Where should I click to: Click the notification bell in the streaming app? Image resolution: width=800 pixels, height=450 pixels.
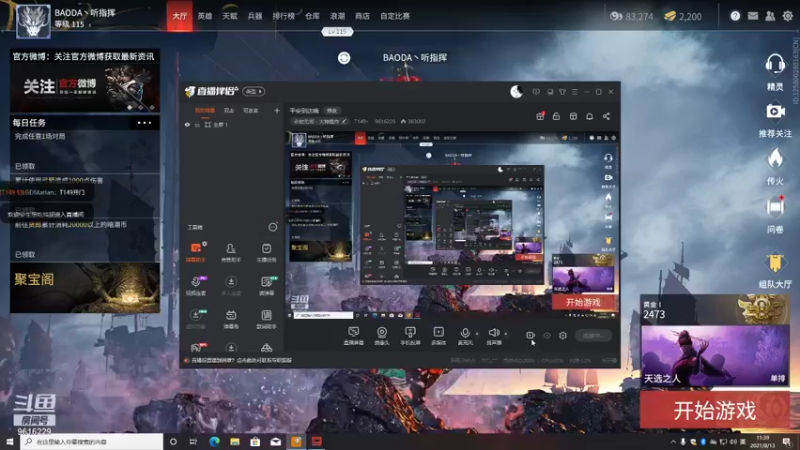click(589, 116)
